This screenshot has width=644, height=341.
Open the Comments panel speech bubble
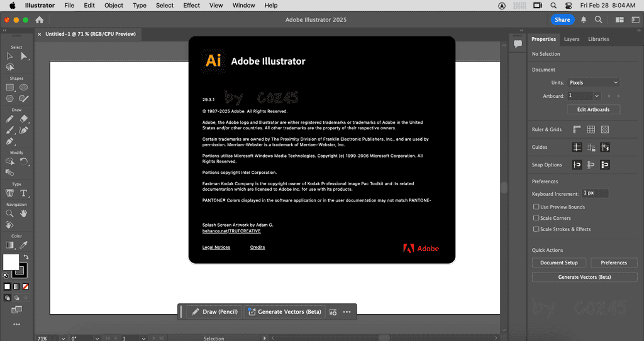(518, 44)
